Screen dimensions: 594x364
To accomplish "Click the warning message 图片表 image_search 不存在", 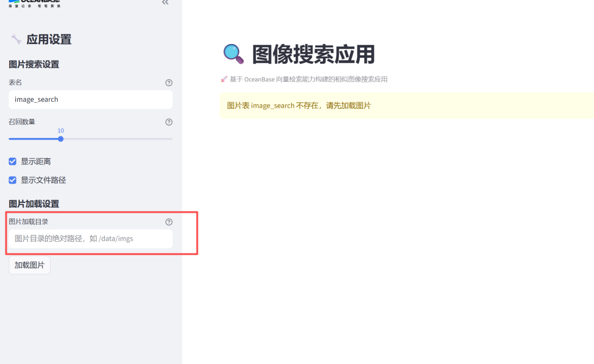I will coord(299,106).
